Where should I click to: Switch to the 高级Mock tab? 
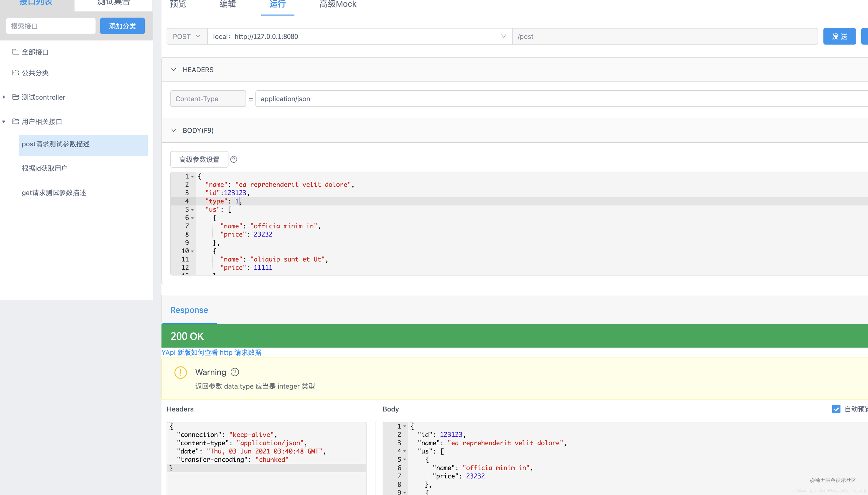[x=337, y=4]
